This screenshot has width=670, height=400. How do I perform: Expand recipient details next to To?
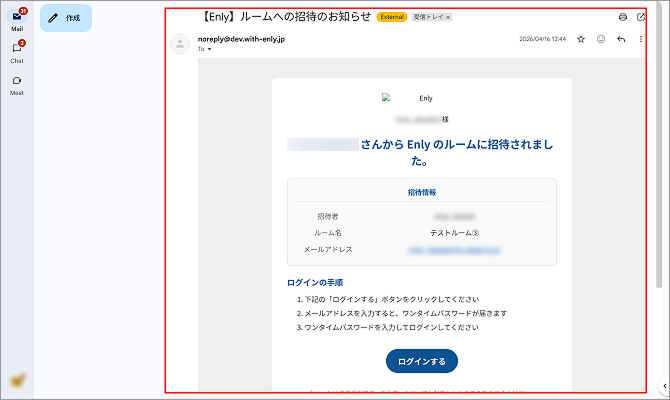[209, 49]
